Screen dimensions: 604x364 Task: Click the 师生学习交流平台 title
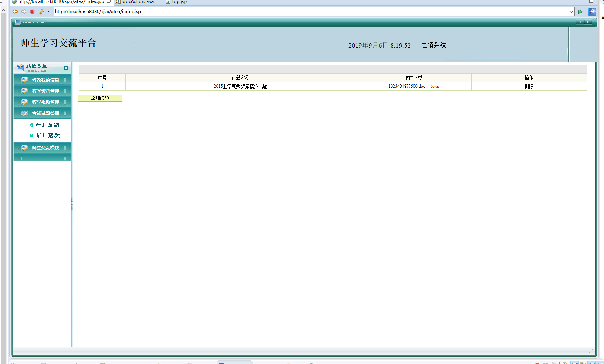(58, 43)
